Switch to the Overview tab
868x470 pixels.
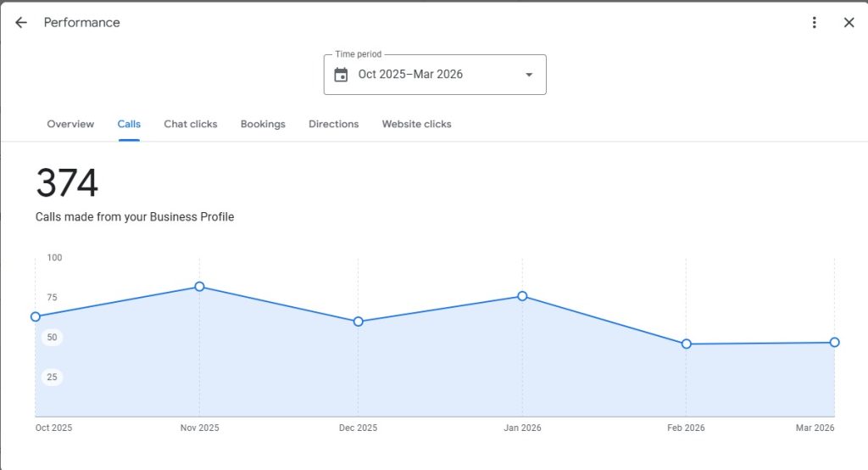tap(70, 124)
